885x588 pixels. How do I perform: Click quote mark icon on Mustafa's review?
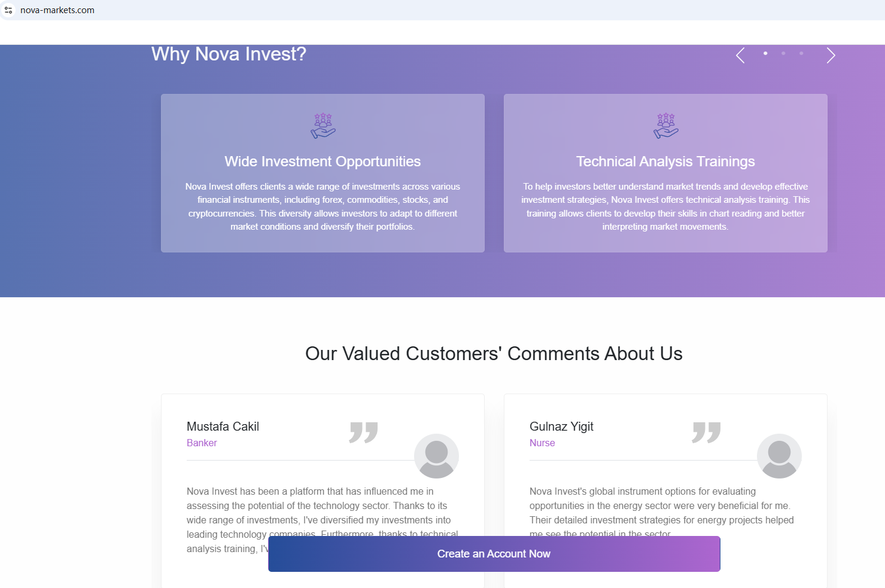pyautogui.click(x=364, y=432)
